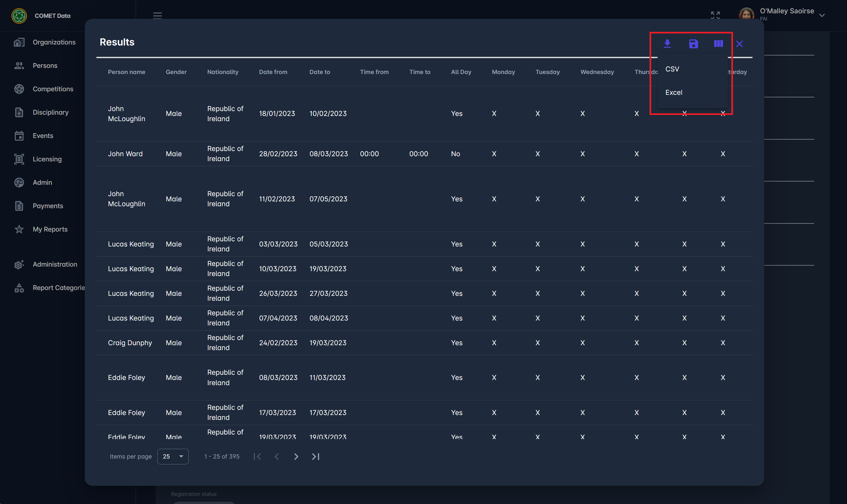Jump to last results page
Screen dimensions: 847x504
(315, 457)
